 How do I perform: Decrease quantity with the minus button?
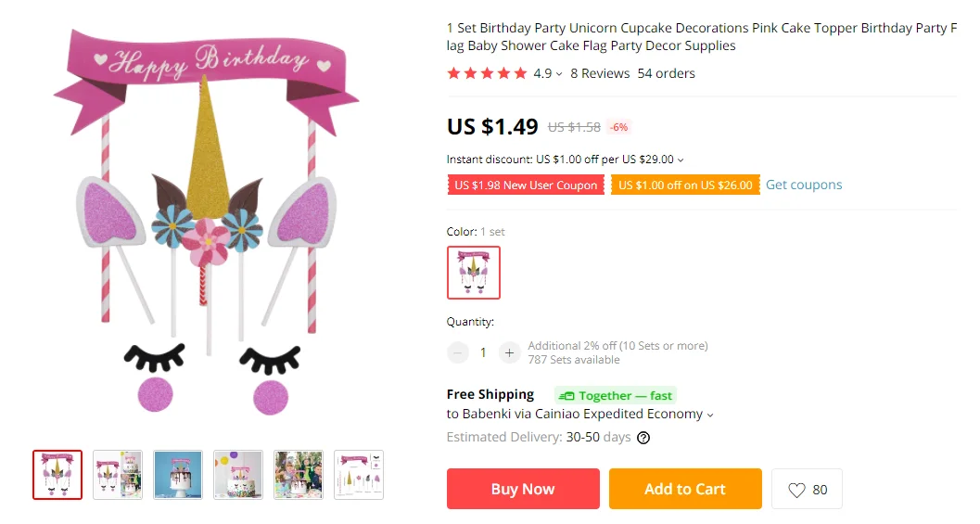(458, 352)
